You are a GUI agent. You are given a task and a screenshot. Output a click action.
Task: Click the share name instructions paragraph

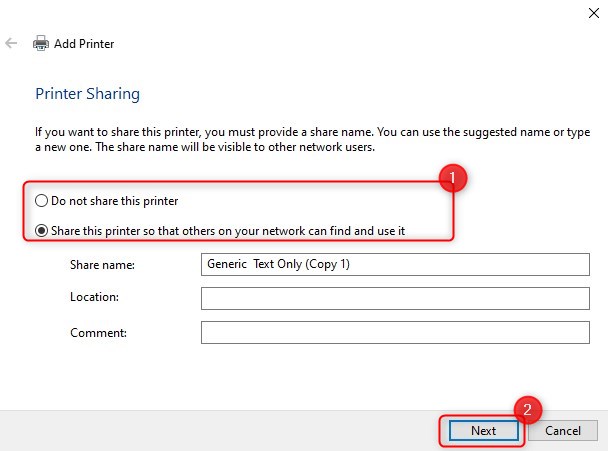point(313,140)
